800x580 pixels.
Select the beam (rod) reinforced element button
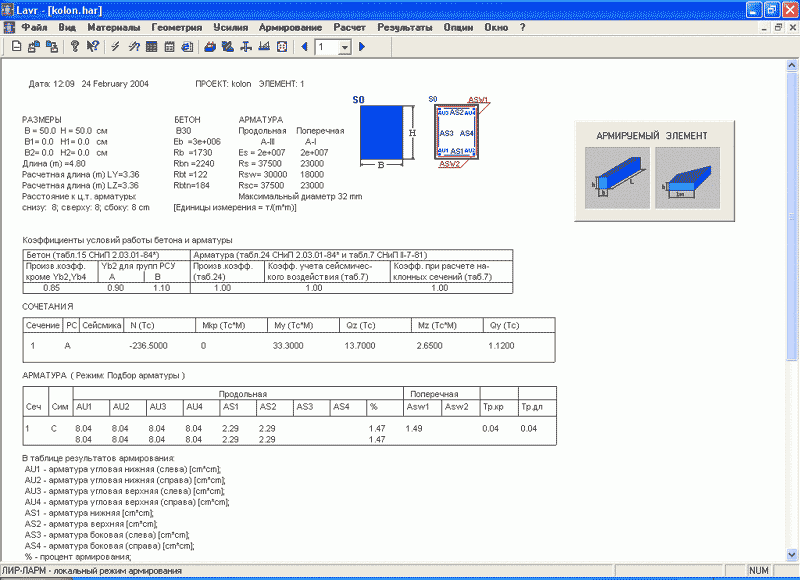(x=616, y=177)
